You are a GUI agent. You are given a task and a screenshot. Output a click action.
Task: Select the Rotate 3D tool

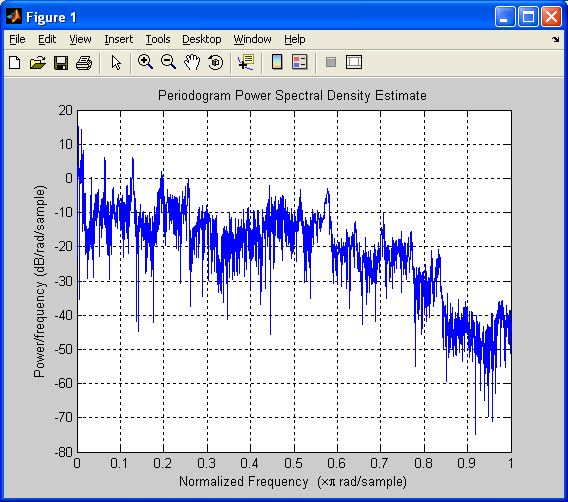216,62
